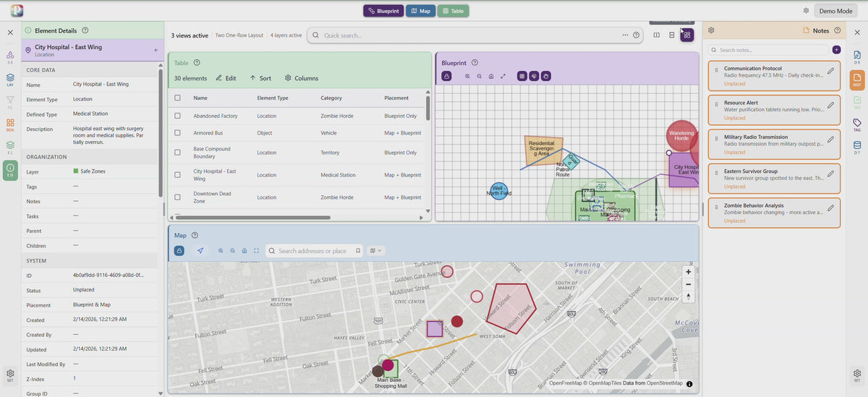Toggle the Table view tab at top
The width and height of the screenshot is (868, 397).
point(453,11)
